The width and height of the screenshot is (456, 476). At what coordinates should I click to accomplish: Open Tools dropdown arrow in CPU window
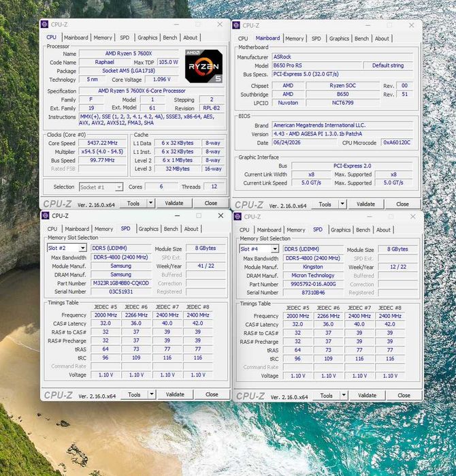(x=151, y=203)
